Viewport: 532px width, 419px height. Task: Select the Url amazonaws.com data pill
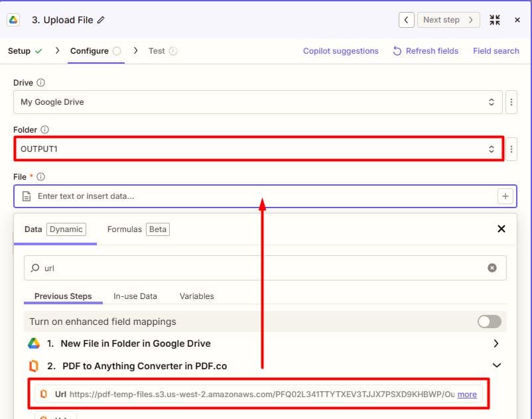(259, 394)
